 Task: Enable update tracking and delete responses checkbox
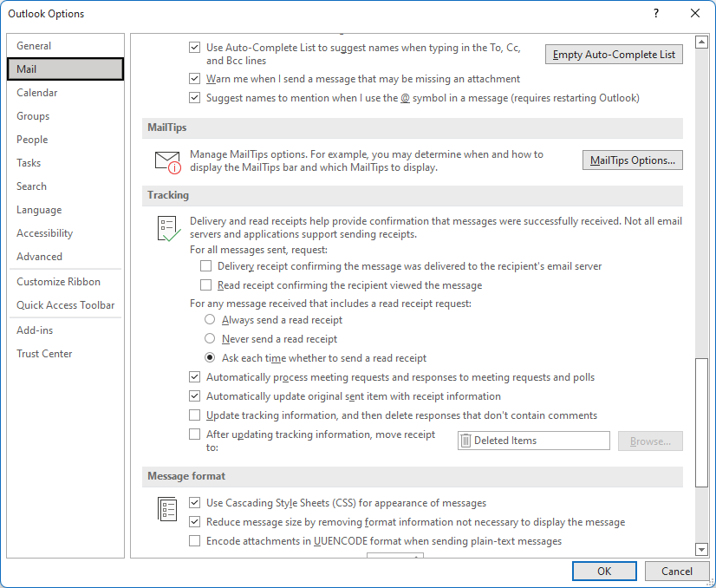194,415
